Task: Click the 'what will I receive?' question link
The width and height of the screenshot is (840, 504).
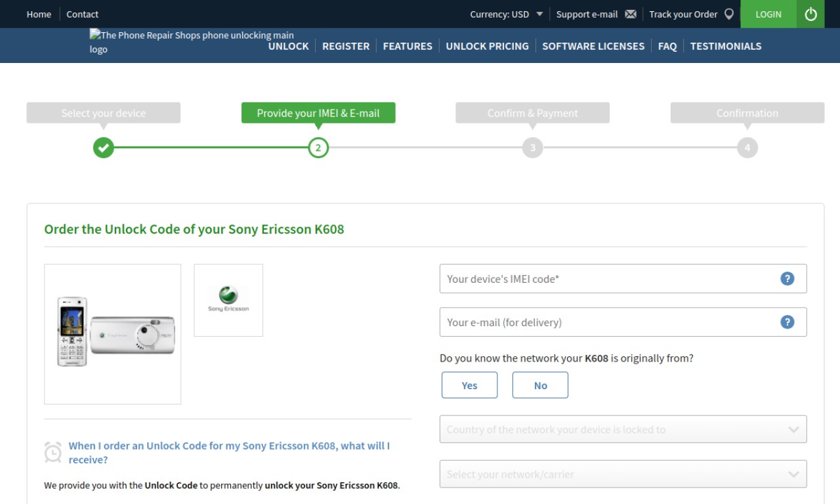Action: (x=229, y=452)
